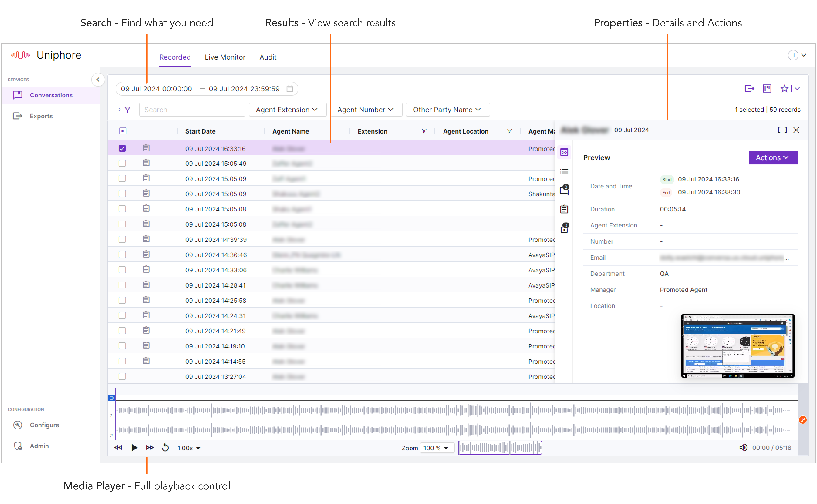Open clipboard icon of 16:33:16 row

(146, 148)
